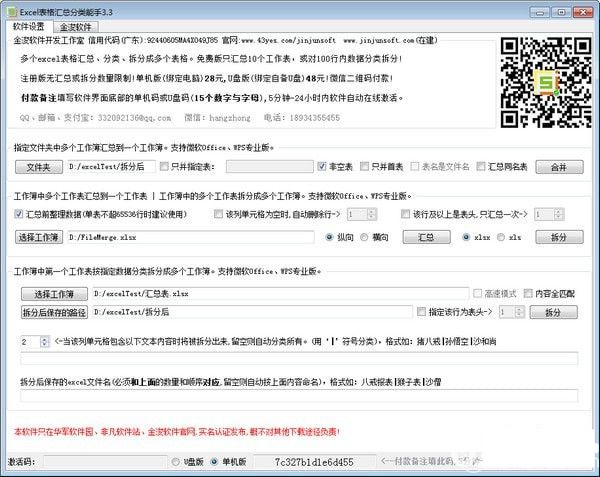Viewport: 600px width, 477px height.
Task: Close the Excel表格汇总分类能手 window
Action: (x=583, y=13)
